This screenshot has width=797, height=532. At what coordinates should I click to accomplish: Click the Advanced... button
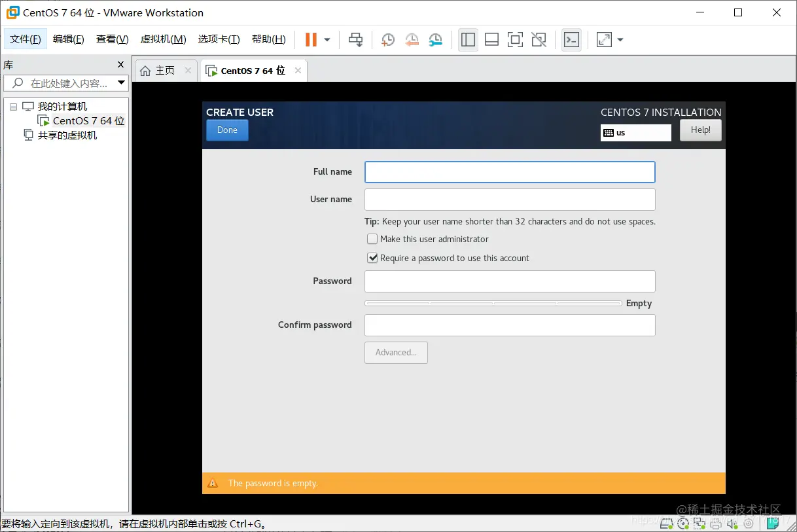(396, 353)
